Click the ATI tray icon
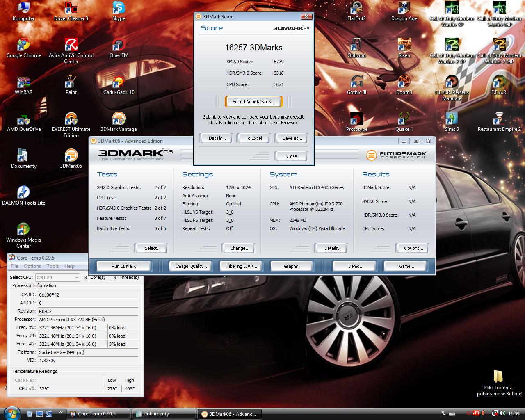This screenshot has height=420, width=525. pyautogui.click(x=477, y=413)
